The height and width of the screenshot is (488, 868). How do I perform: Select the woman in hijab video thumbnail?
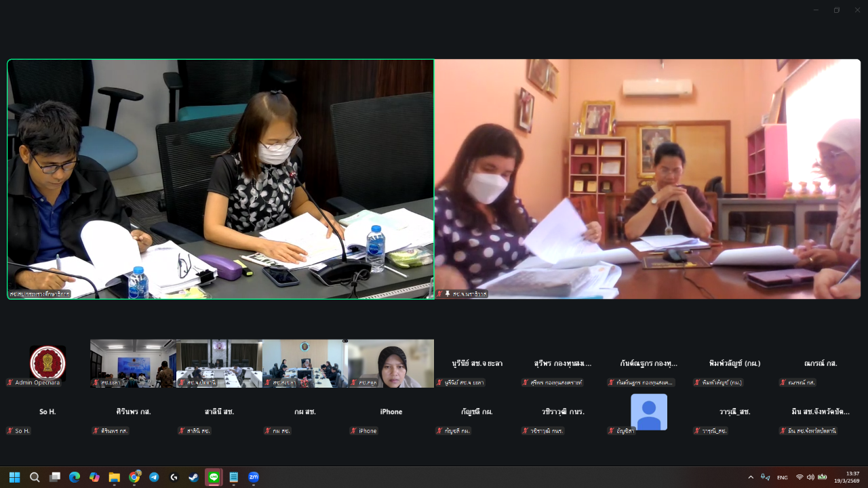(391, 364)
